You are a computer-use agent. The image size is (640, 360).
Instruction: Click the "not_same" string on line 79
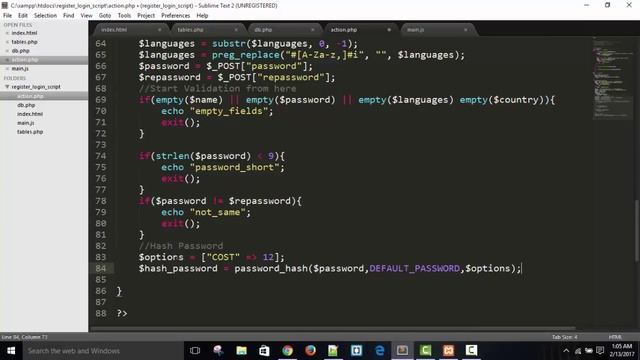[x=218, y=212]
